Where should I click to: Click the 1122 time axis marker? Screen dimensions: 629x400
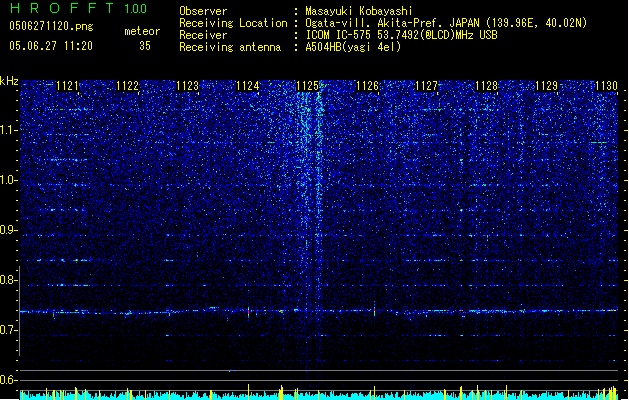pos(127,86)
